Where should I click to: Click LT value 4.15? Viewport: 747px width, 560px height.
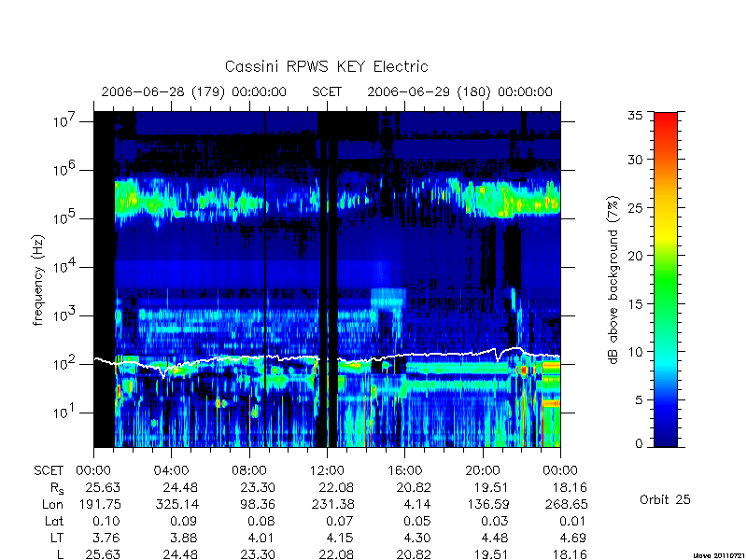340,539
